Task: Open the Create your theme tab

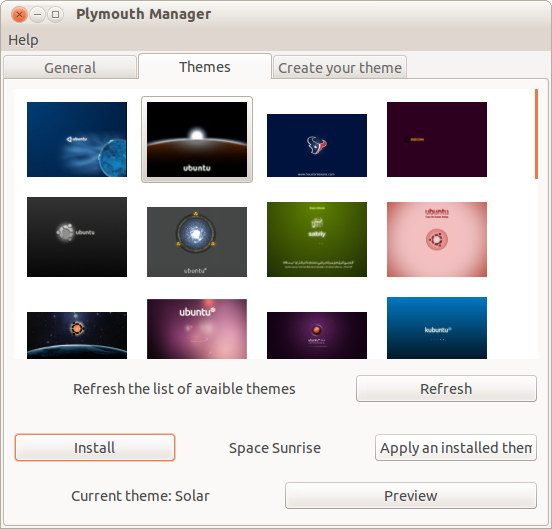Action: pyautogui.click(x=340, y=67)
